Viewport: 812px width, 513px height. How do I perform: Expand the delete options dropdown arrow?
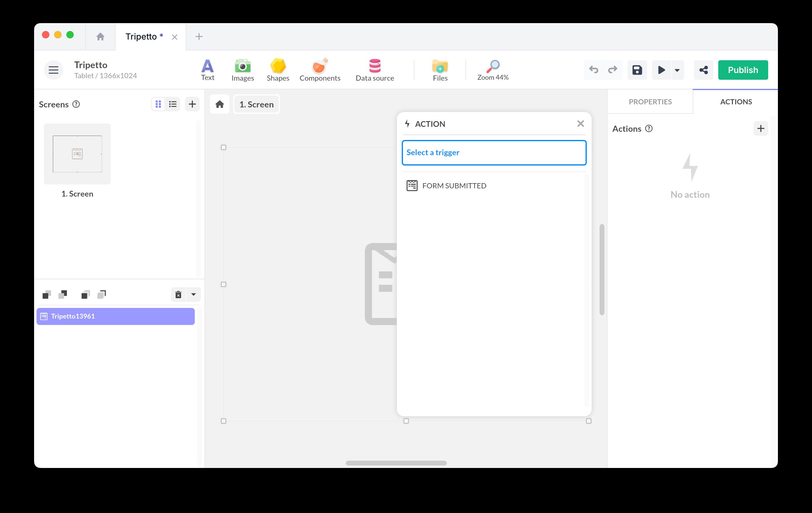coord(193,295)
